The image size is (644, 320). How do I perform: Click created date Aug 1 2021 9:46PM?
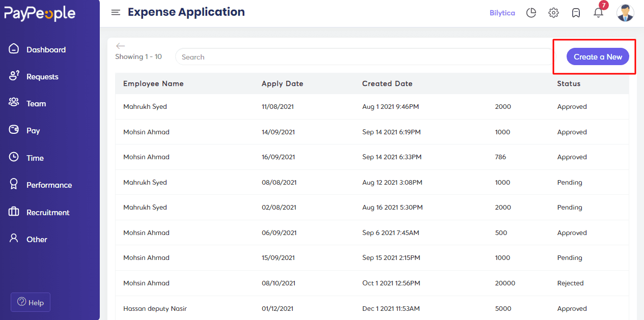coord(390,107)
